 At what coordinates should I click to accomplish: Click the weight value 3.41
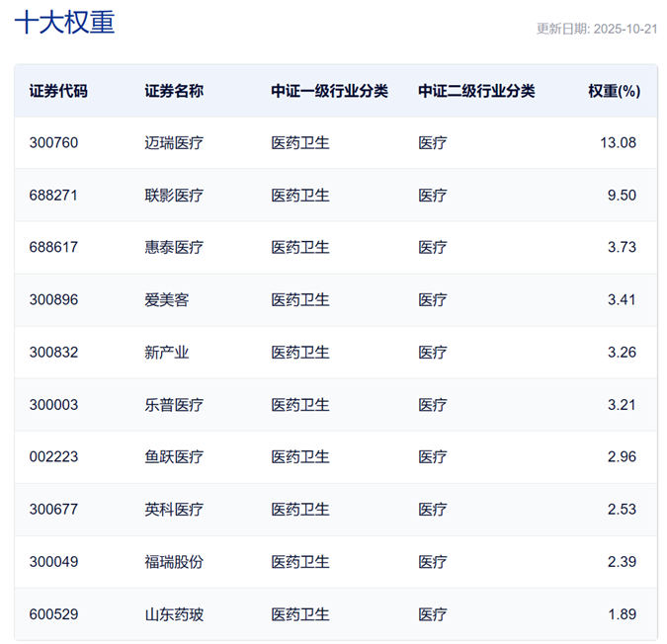(x=622, y=300)
